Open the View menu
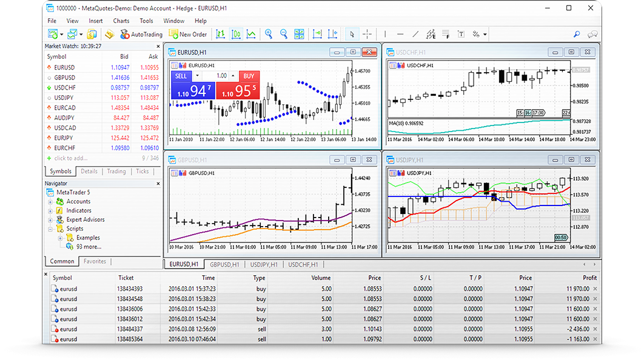The height and width of the screenshot is (360, 644). pyautogui.click(x=72, y=21)
